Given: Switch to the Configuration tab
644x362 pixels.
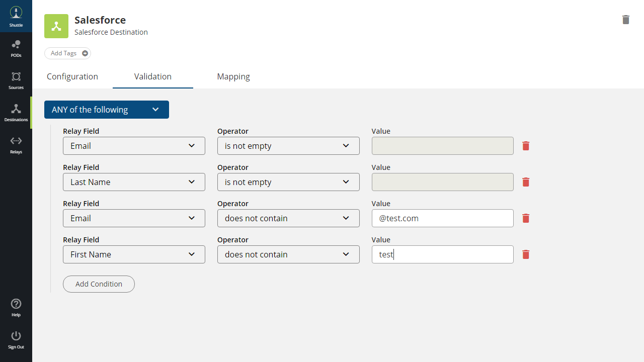Looking at the screenshot, I should click(72, 76).
